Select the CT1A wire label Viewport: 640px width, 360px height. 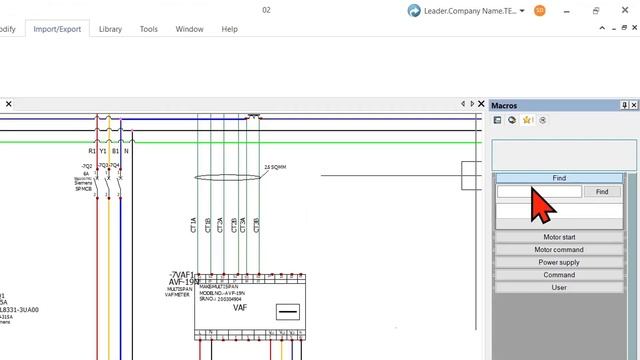(193, 225)
